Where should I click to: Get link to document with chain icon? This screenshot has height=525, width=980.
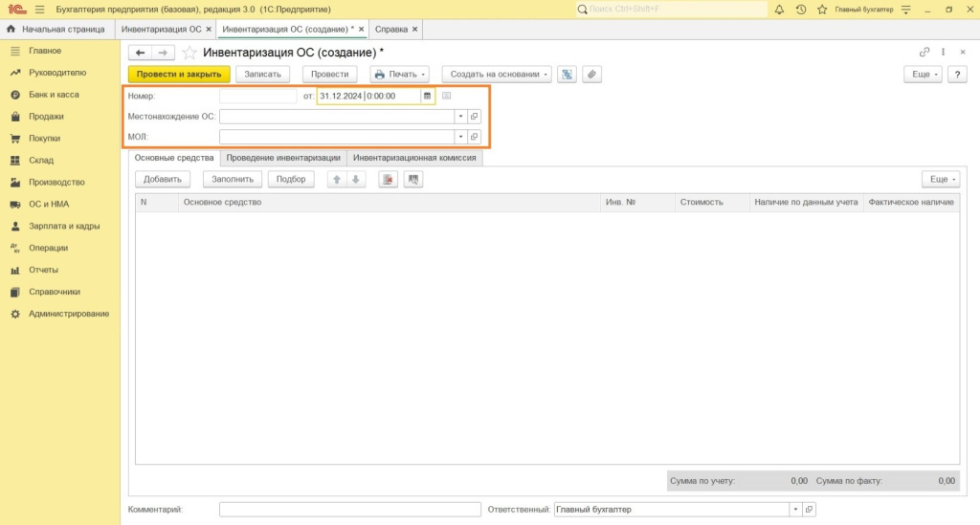(924, 52)
